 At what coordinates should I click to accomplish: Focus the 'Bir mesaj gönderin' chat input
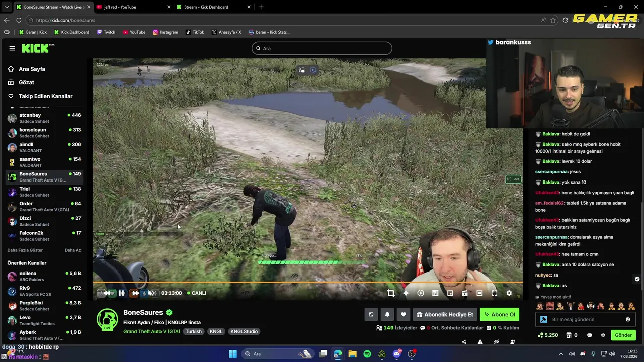pos(587,319)
